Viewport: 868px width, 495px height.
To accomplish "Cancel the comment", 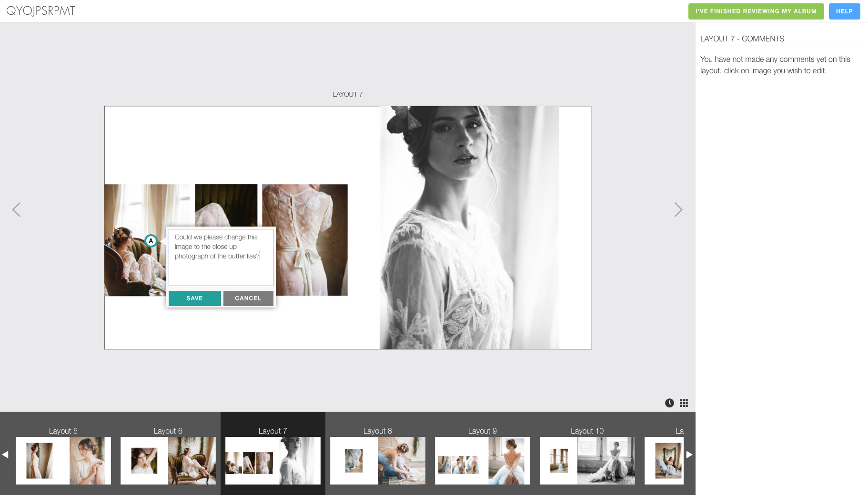I will click(248, 298).
